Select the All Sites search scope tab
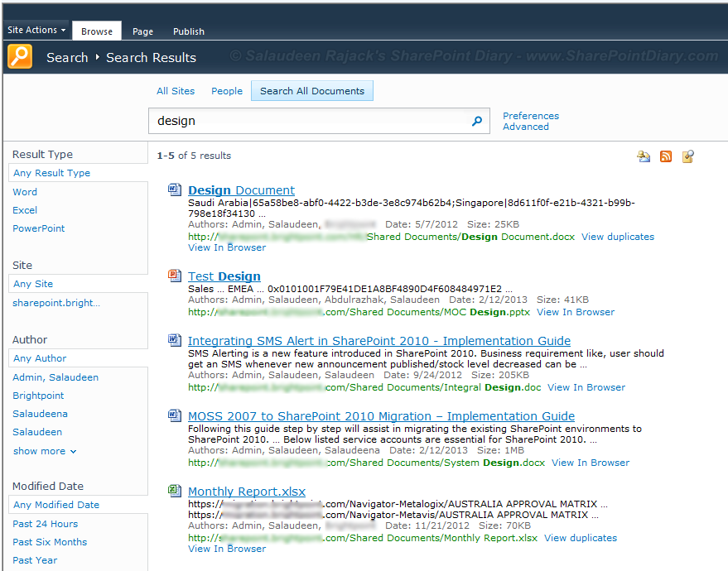Image resolution: width=728 pixels, height=571 pixels. (176, 91)
